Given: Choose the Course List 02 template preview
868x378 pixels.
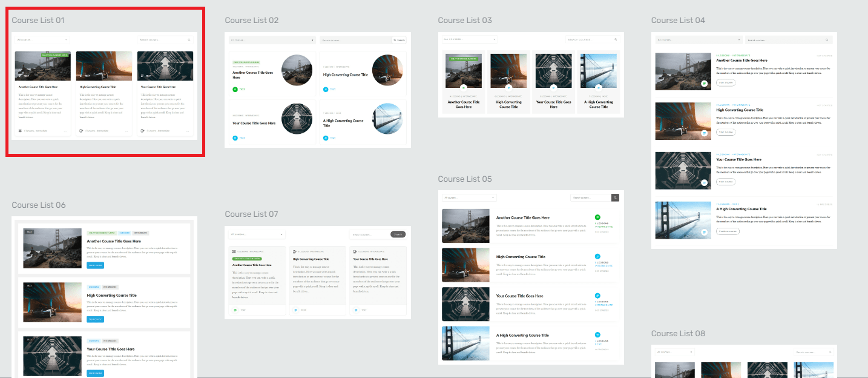Looking at the screenshot, I should coord(318,89).
